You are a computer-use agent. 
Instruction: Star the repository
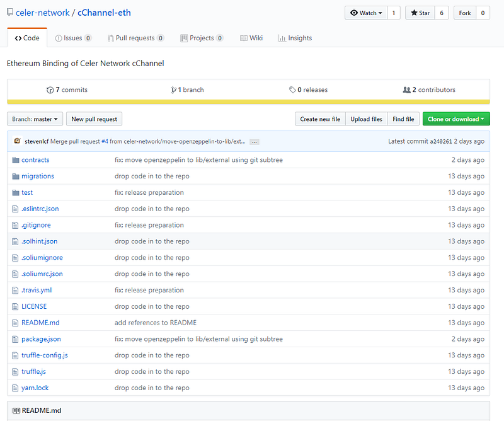pyautogui.click(x=420, y=13)
